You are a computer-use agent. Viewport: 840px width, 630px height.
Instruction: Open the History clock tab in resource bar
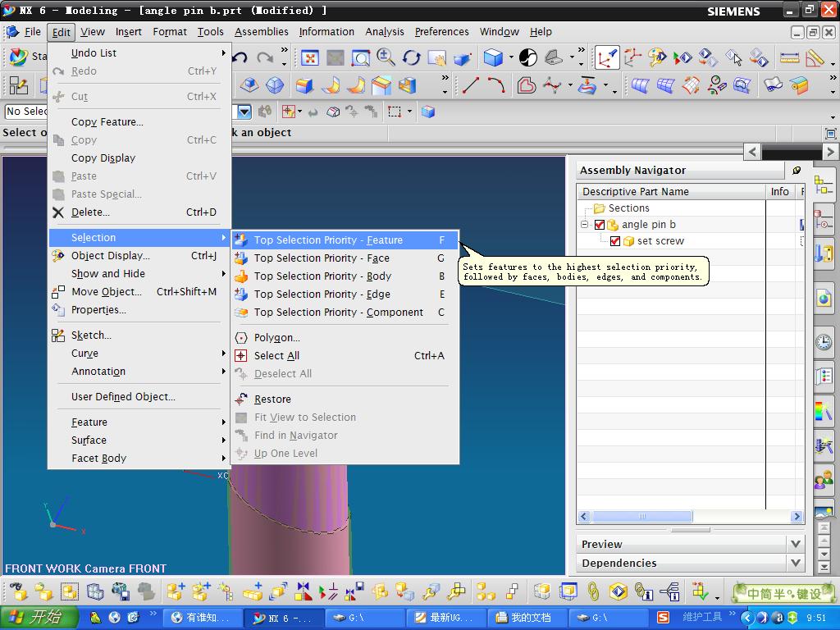coord(824,341)
